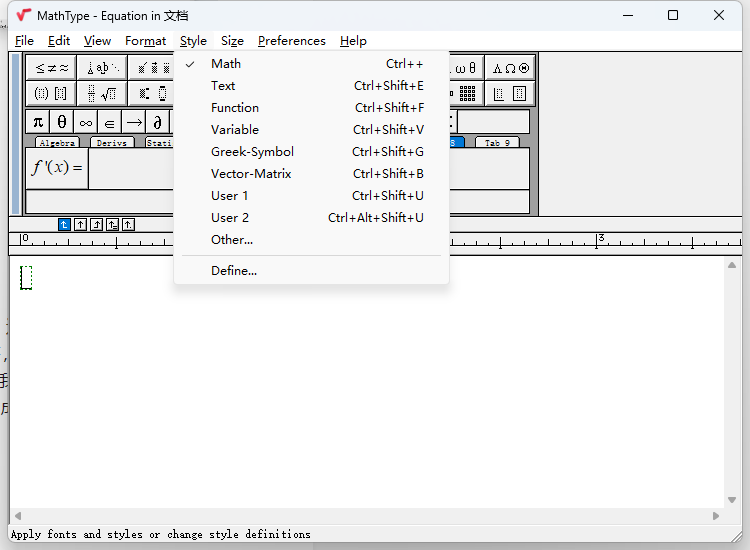Insert the theta symbol
The width and height of the screenshot is (750, 550).
tap(62, 122)
